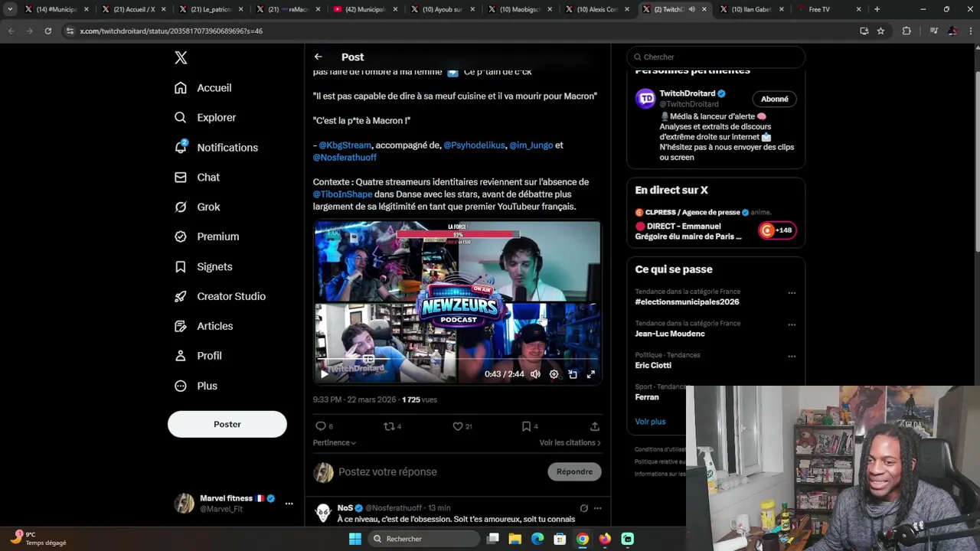Join the live listeners +148 badge
980x551 pixels.
pyautogui.click(x=777, y=230)
